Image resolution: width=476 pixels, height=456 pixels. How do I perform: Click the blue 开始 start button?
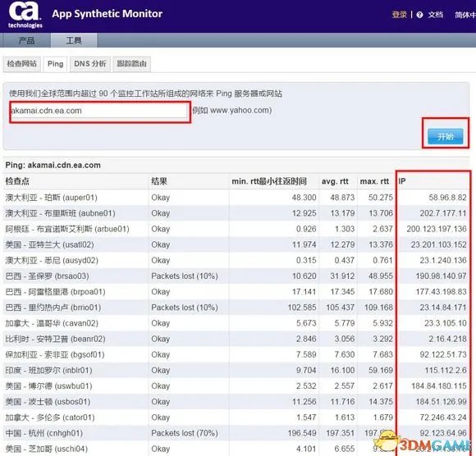tap(445, 136)
